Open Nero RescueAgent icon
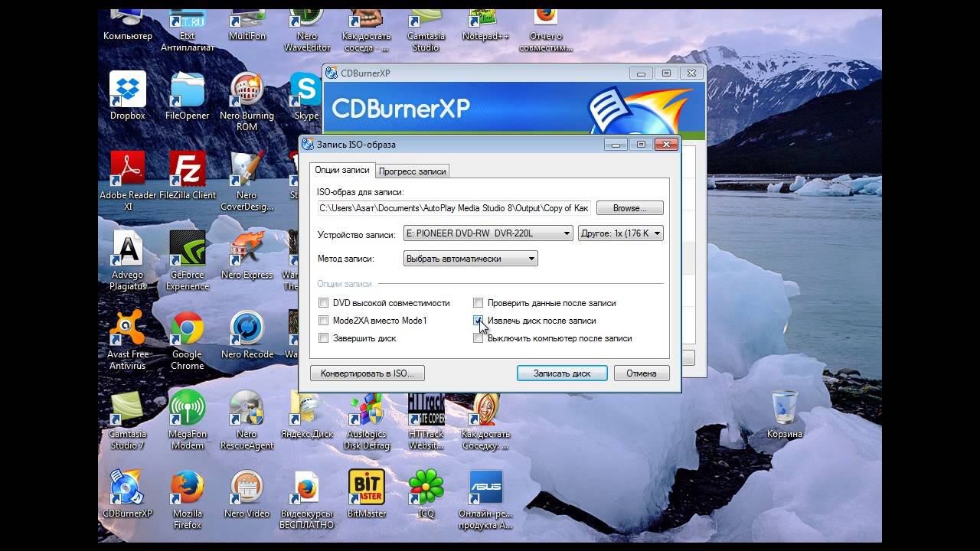This screenshot has height=551, width=980. tap(247, 419)
